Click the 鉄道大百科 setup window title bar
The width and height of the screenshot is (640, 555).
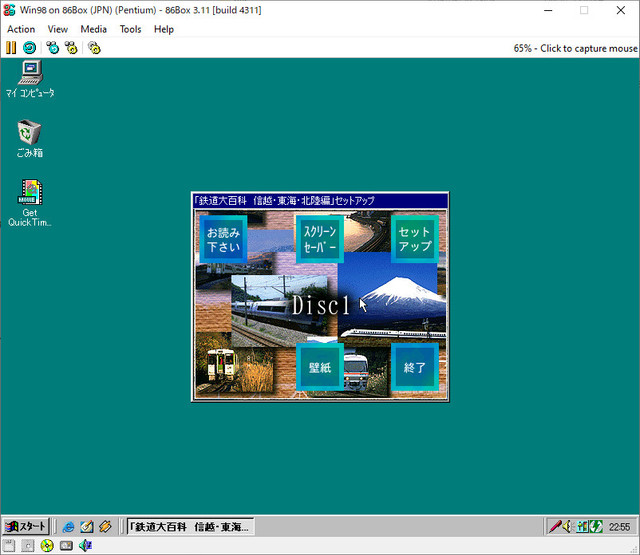click(x=320, y=201)
